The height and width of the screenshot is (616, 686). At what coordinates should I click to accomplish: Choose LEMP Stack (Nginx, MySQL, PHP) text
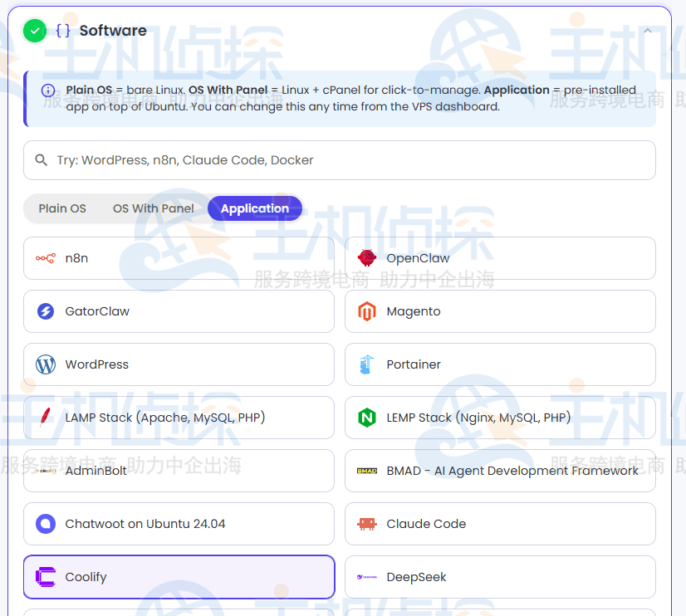[478, 418]
